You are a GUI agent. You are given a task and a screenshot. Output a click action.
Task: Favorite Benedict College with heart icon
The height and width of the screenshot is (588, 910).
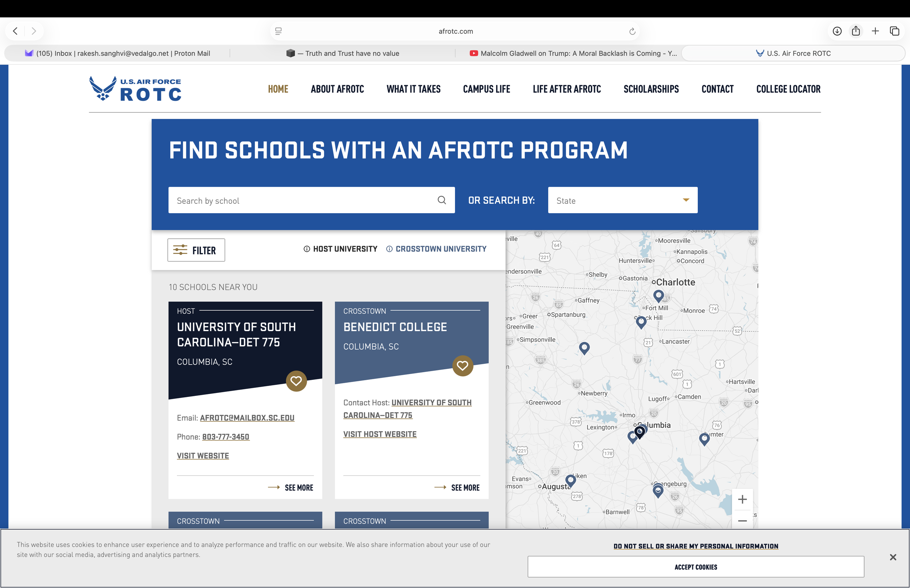[462, 366]
